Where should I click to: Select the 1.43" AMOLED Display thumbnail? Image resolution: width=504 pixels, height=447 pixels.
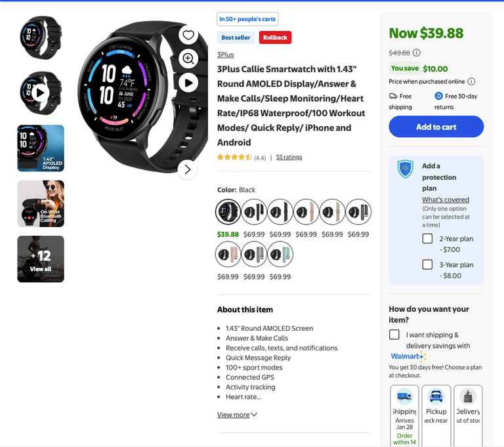pos(41,148)
